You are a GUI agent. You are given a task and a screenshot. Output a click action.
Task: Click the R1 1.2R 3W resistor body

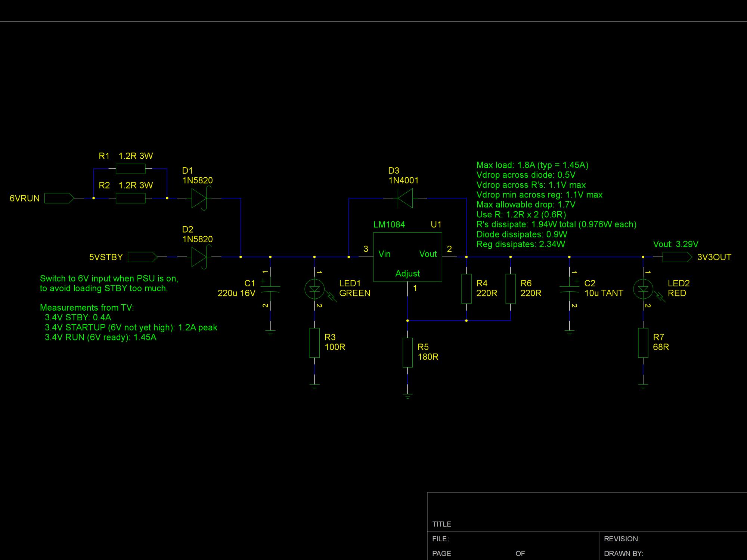[x=130, y=169]
